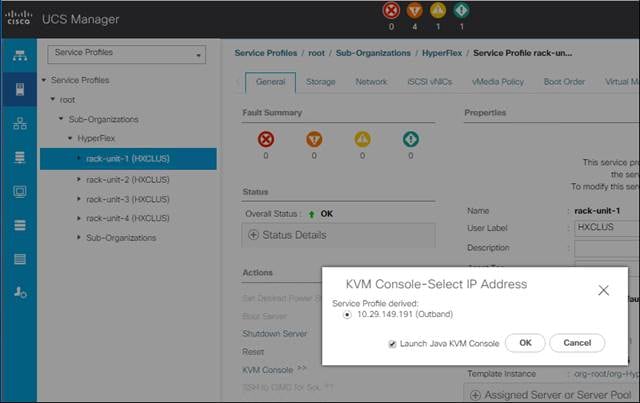Click major faults icon in top header
Viewport: 640px width, 403px height.
[x=414, y=11]
